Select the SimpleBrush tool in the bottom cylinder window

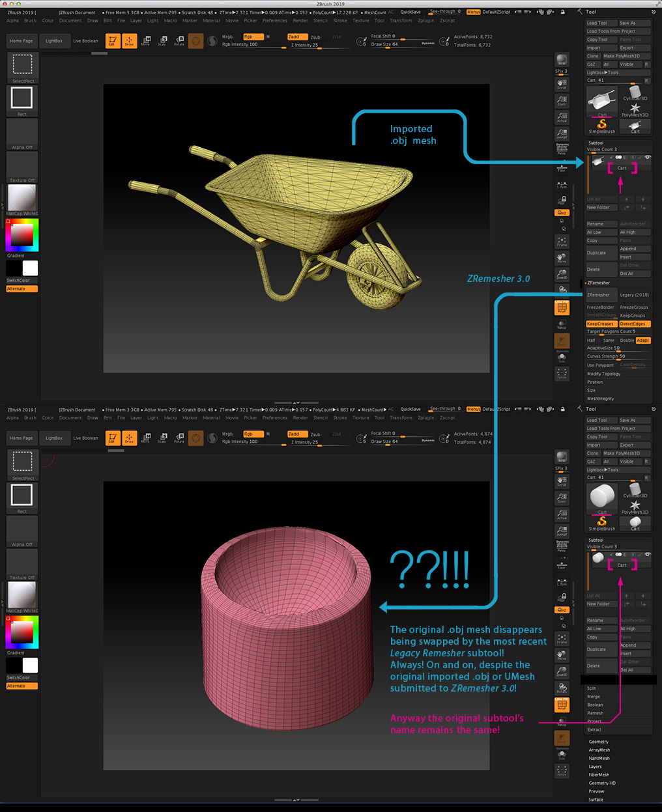[x=602, y=522]
